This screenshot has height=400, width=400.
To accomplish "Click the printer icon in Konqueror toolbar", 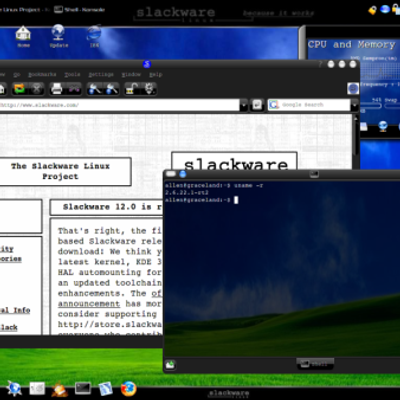I will pos(56,89).
